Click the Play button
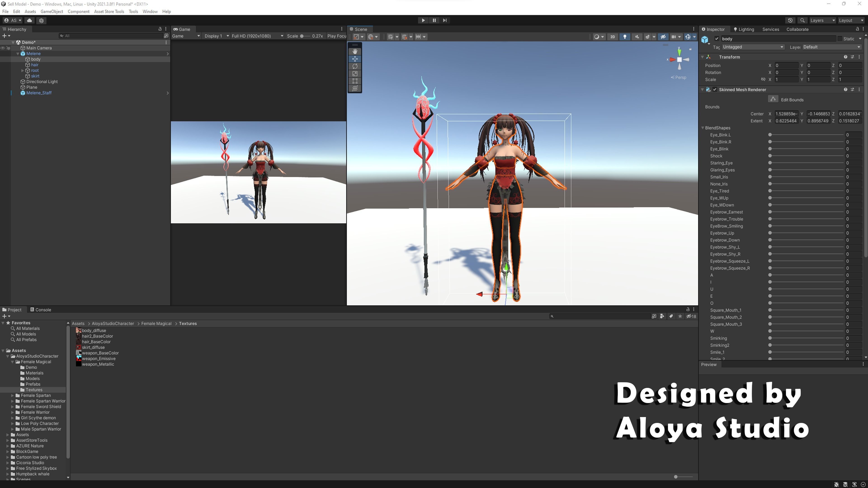868x488 pixels. 423,20
